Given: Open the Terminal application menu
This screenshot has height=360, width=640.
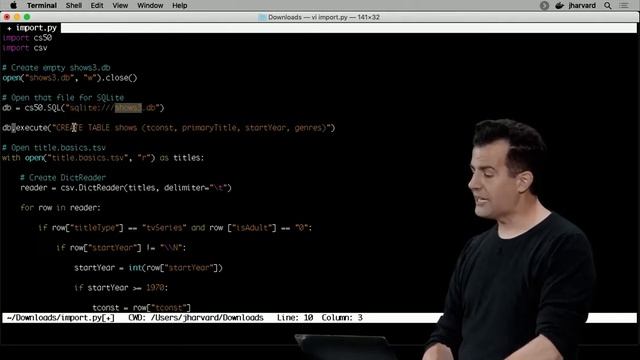Looking at the screenshot, I should (x=42, y=5).
